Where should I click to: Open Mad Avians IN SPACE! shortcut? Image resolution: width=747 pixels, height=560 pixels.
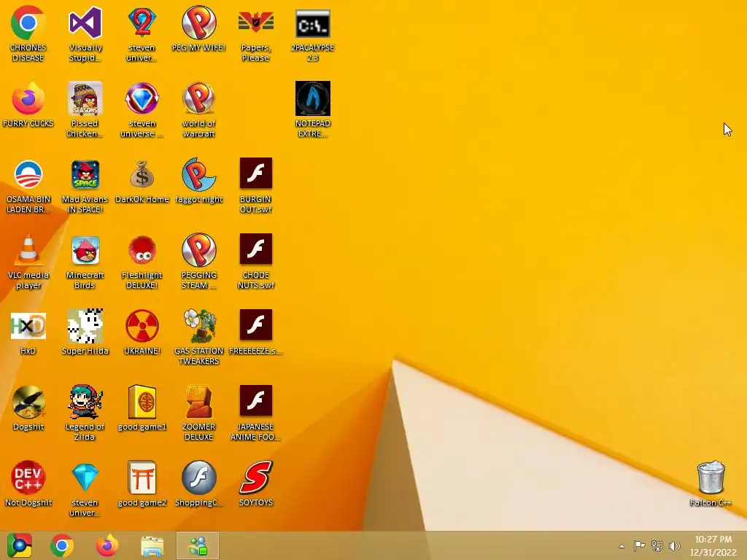point(85,174)
